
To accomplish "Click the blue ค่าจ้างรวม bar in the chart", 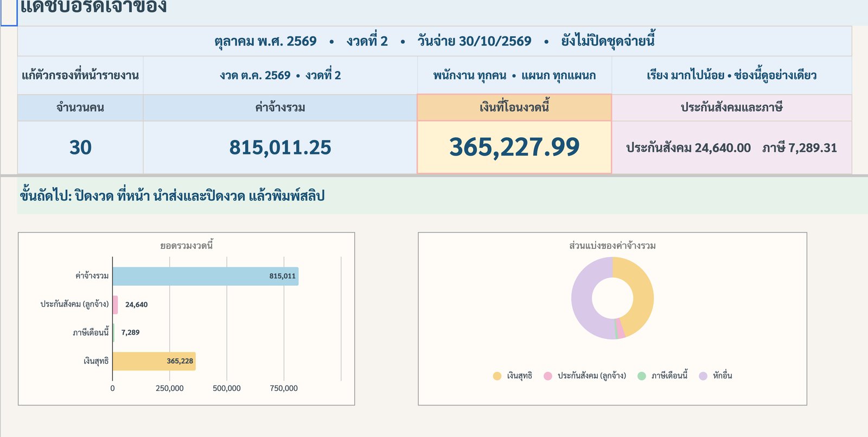I will [x=206, y=276].
